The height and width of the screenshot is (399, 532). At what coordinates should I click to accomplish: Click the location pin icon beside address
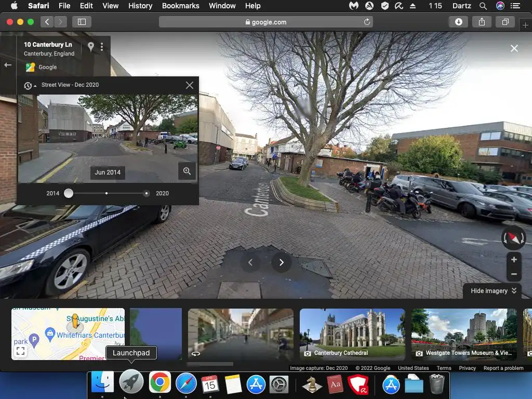90,46
